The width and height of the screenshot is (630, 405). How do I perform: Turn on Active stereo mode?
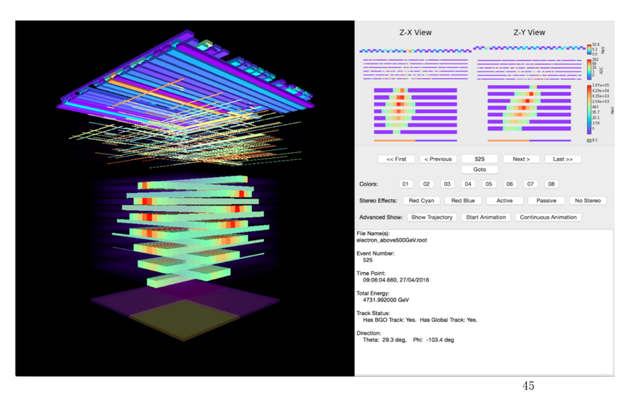coord(505,200)
